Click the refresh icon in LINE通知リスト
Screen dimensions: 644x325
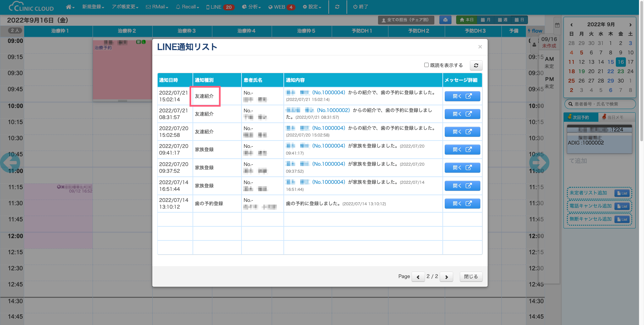click(x=476, y=65)
